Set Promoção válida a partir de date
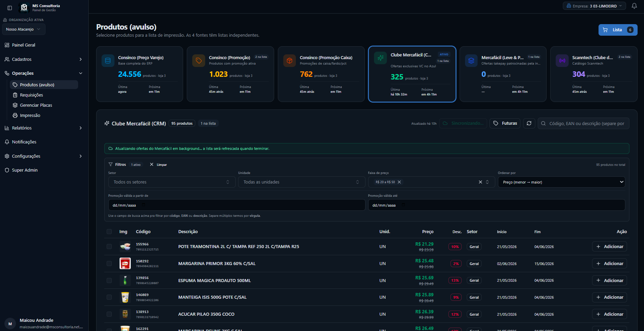Image resolution: width=644 pixels, height=331 pixels. [x=237, y=205]
